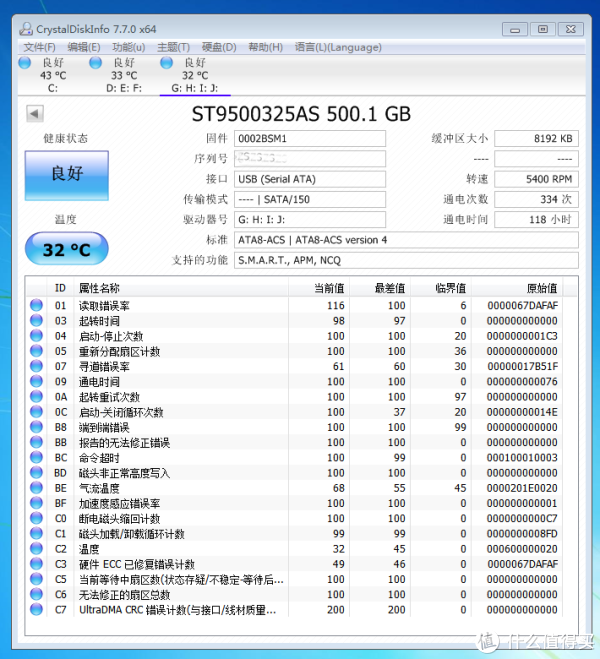Click the buffer size field 8192 KB
The image size is (600, 659).
coord(537,138)
